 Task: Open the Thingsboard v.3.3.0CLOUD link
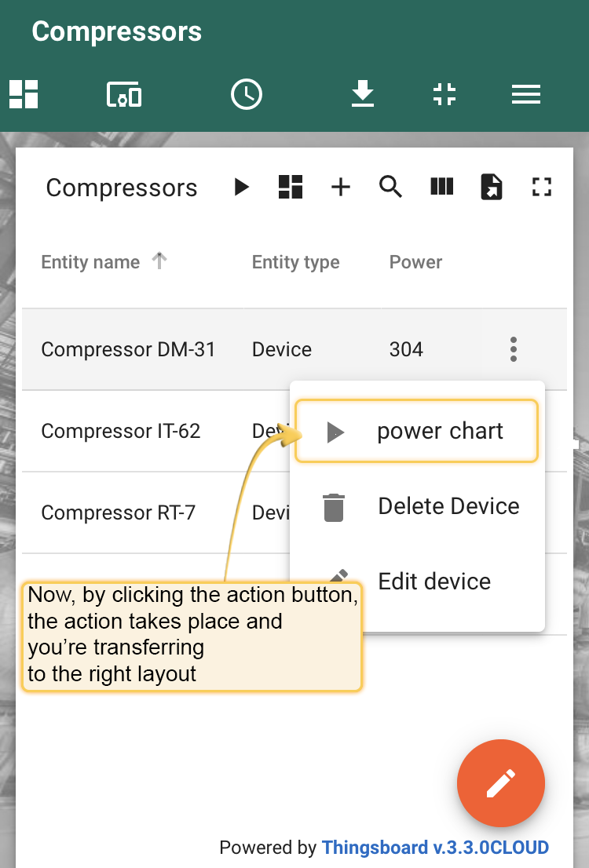click(x=436, y=848)
